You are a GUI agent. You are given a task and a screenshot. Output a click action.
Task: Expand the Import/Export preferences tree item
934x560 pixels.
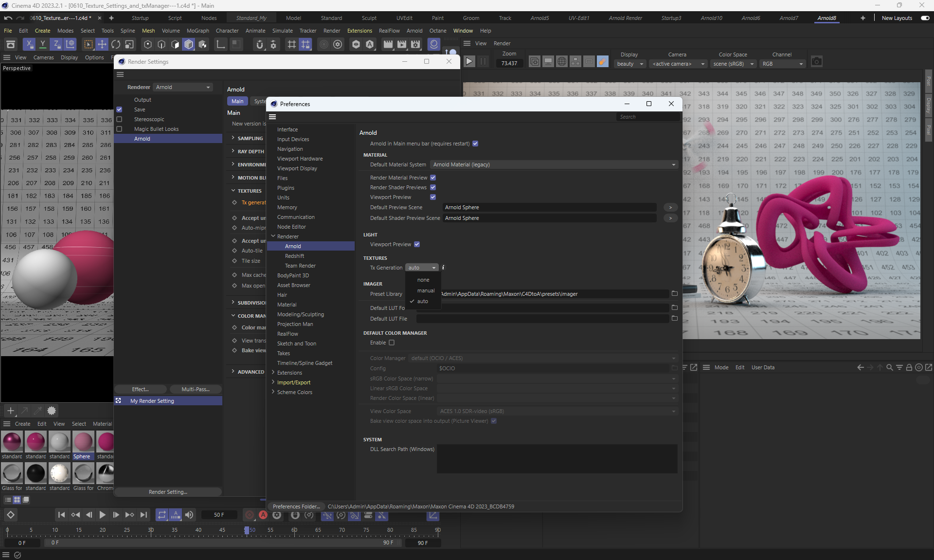(x=273, y=382)
